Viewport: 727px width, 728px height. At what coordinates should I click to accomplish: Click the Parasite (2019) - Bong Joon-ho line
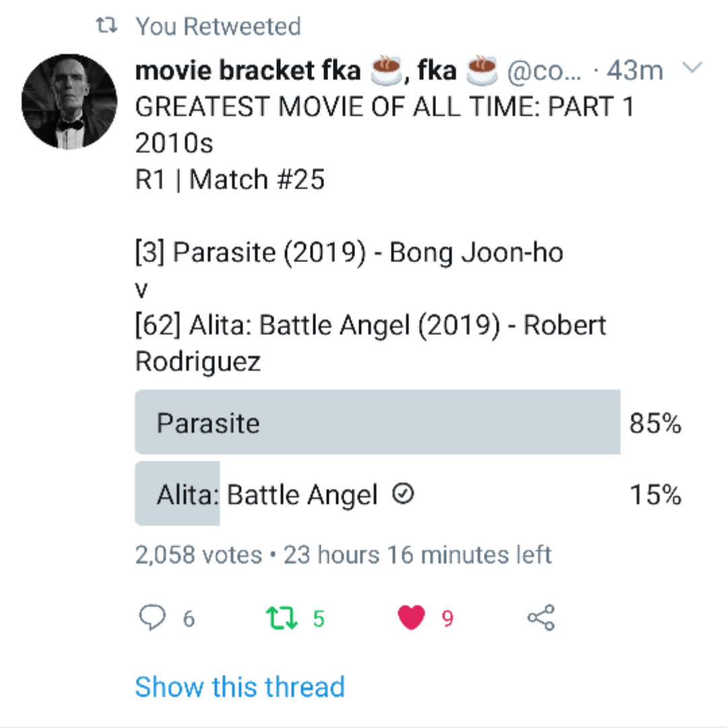[349, 252]
